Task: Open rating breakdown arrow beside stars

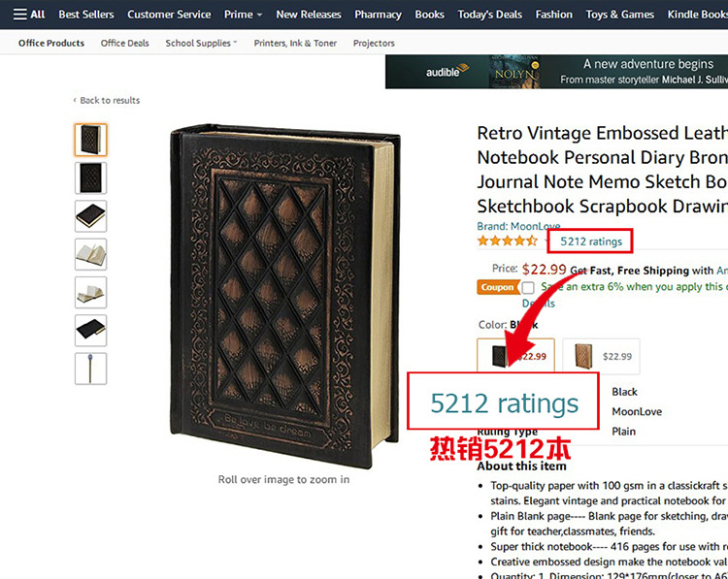Action: (545, 241)
